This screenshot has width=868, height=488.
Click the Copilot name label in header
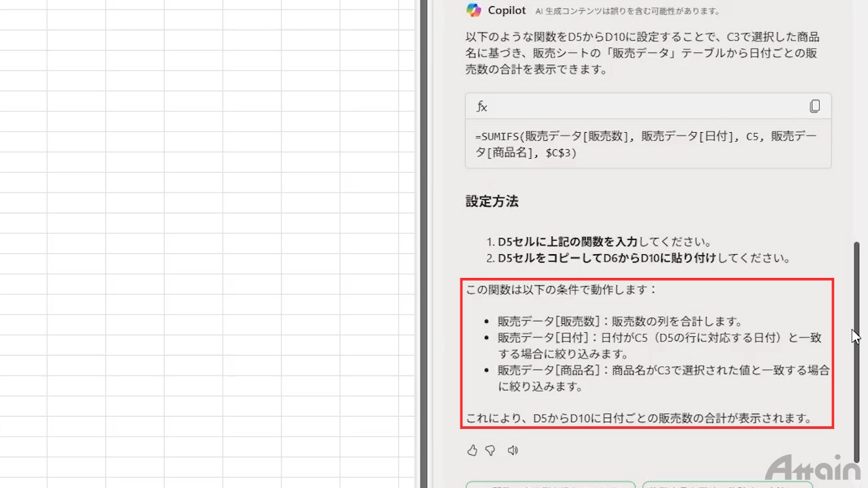(x=507, y=10)
